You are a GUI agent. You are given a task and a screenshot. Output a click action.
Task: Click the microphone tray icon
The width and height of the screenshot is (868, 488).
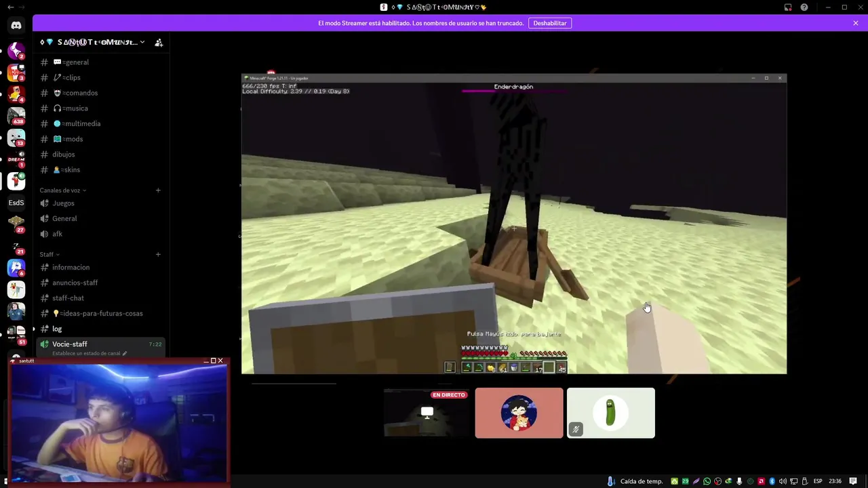[x=739, y=481]
